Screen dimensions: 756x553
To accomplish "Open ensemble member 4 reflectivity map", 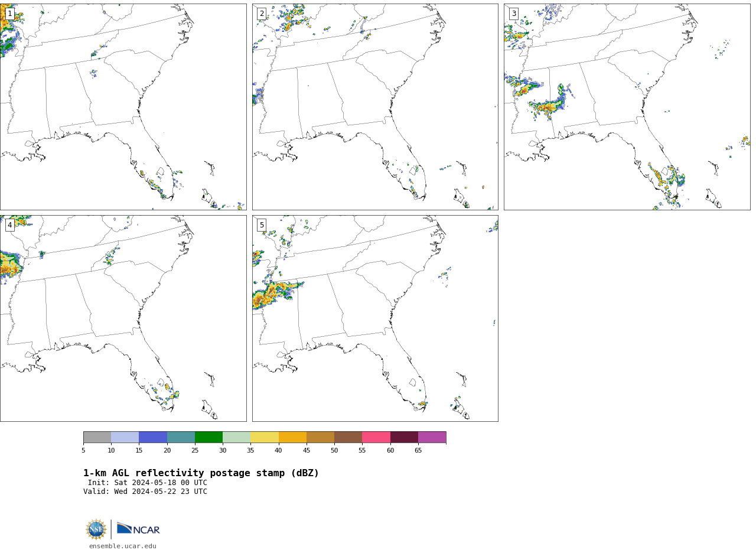I will point(123,318).
